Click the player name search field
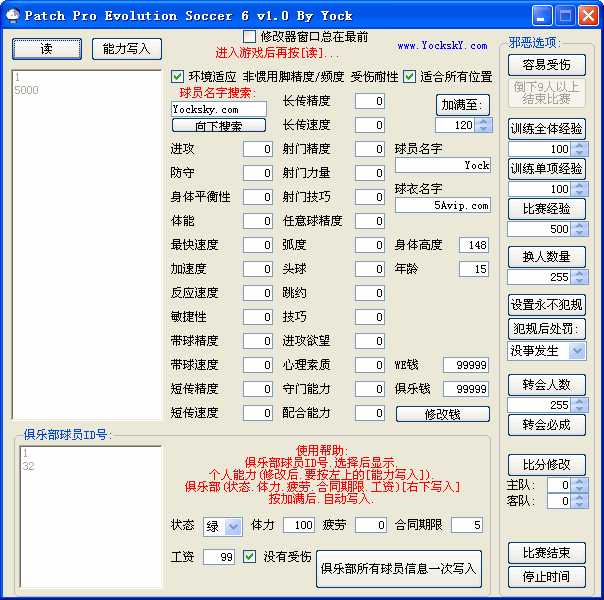The height and width of the screenshot is (600, 604). pos(219,109)
